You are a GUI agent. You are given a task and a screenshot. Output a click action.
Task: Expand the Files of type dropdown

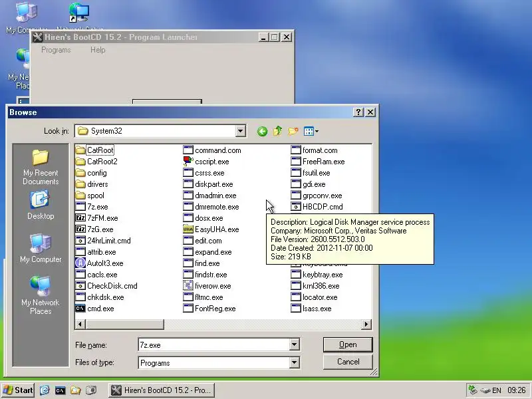pyautogui.click(x=294, y=362)
